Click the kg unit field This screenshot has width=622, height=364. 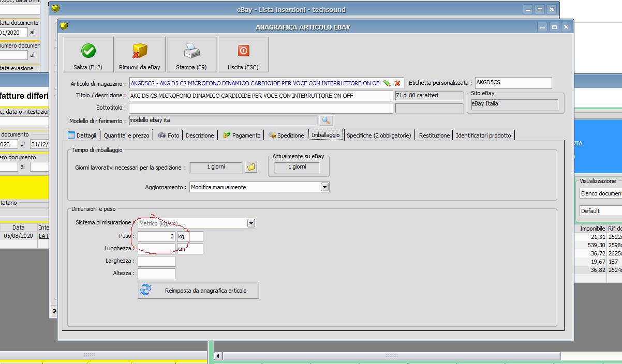(190, 236)
